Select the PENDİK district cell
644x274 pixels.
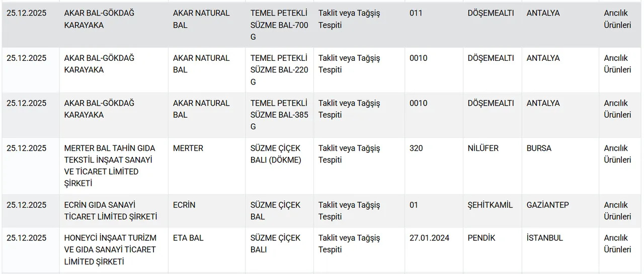click(x=481, y=238)
